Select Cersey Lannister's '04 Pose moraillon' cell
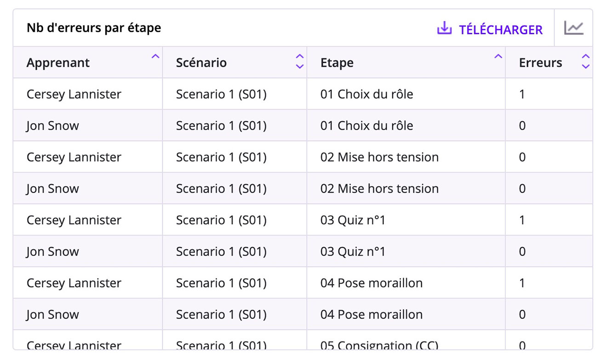 point(372,283)
